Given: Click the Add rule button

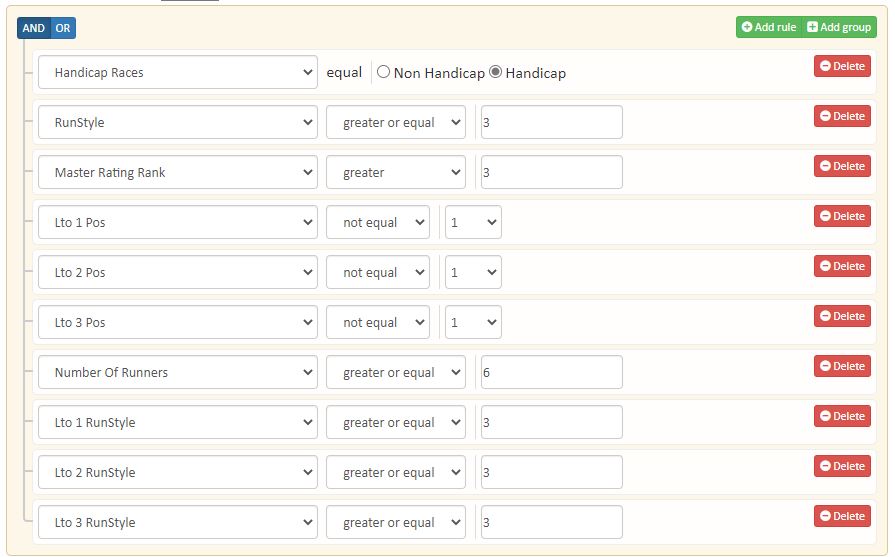Looking at the screenshot, I should pyautogui.click(x=769, y=27).
